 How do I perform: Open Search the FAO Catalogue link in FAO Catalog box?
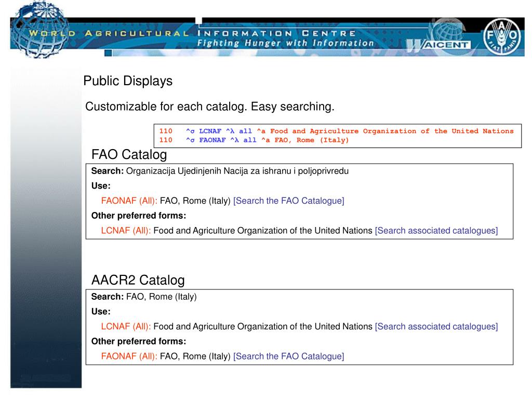tap(289, 201)
